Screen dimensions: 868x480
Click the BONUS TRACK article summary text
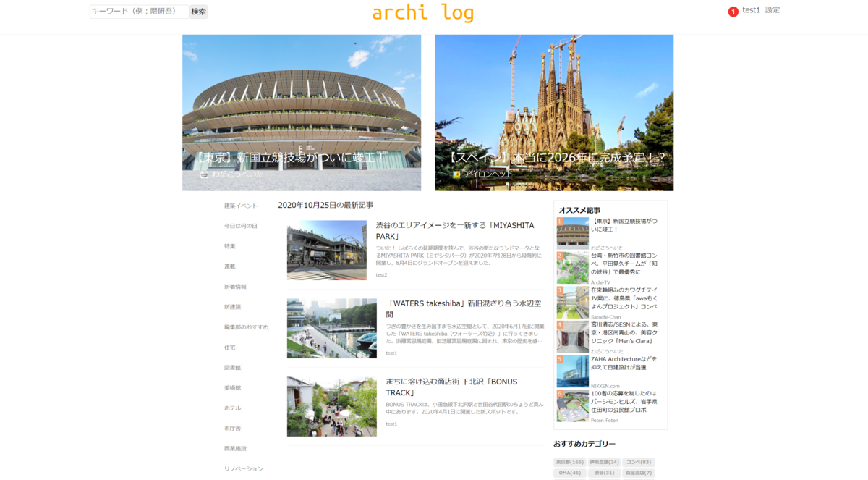464,408
